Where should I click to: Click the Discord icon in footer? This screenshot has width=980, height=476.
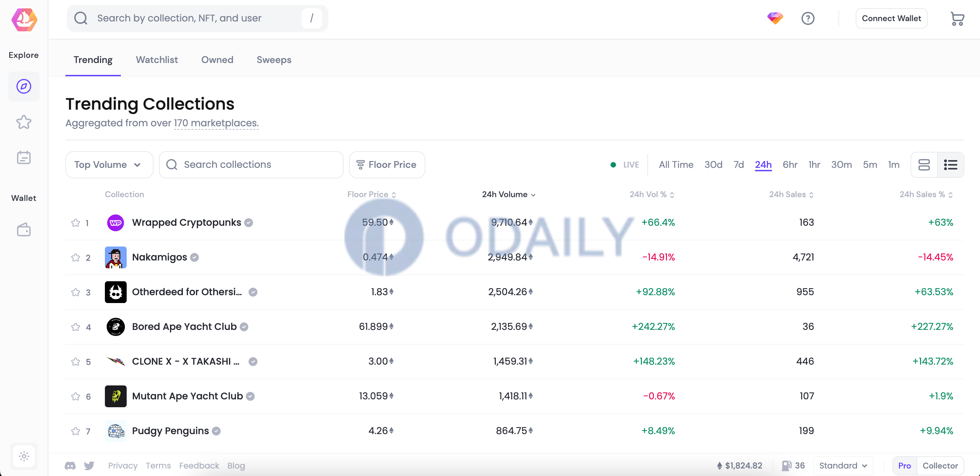tap(70, 465)
